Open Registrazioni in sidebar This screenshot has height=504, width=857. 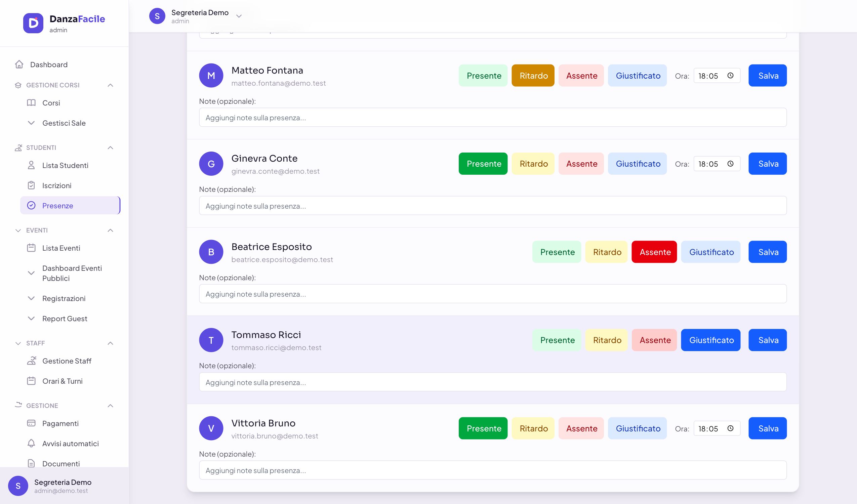coord(70,298)
